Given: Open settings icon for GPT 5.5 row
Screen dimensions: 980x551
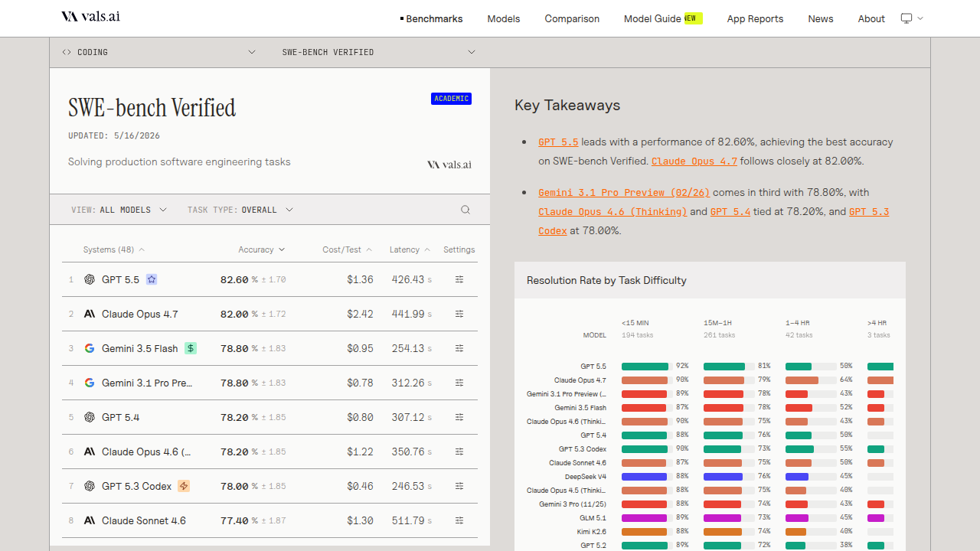Looking at the screenshot, I should pyautogui.click(x=459, y=279).
